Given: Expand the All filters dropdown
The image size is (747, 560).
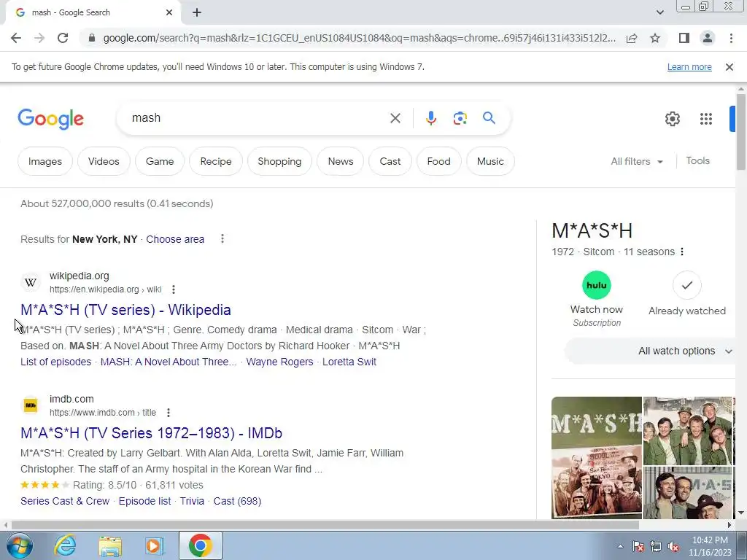Looking at the screenshot, I should (637, 161).
